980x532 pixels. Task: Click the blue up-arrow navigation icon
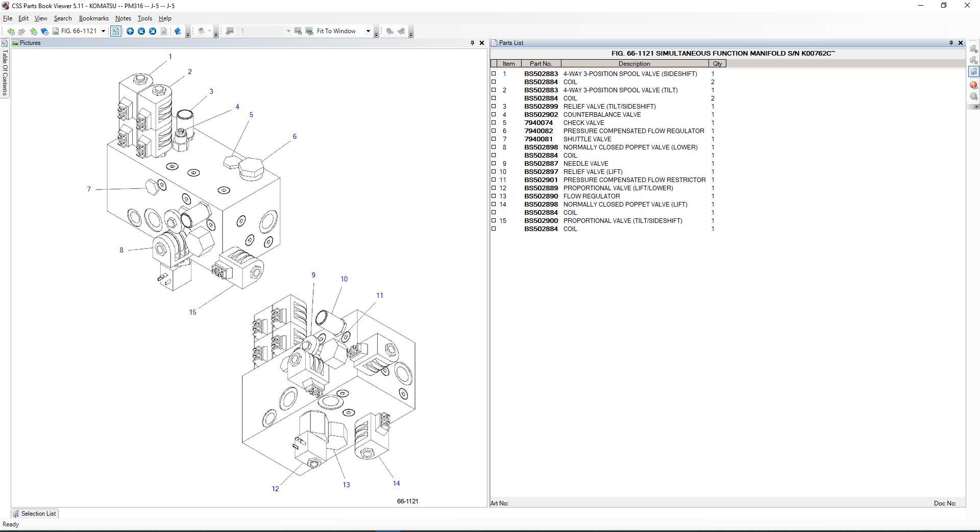point(130,31)
